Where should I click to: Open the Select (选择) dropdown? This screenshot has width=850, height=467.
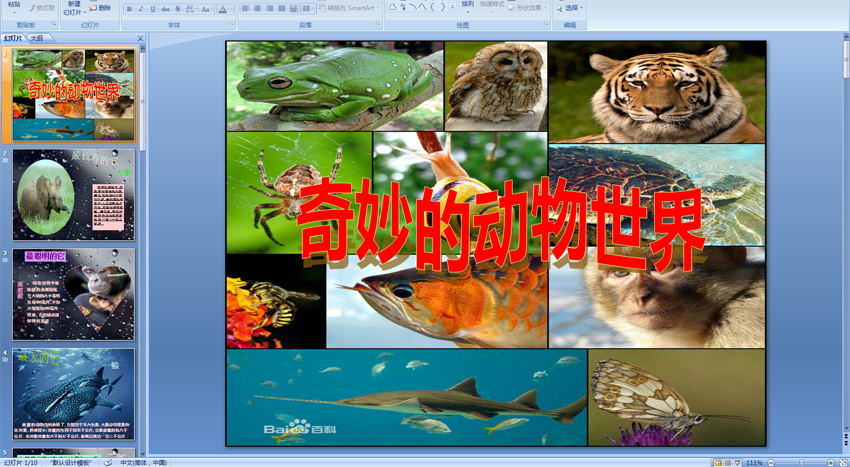(571, 8)
